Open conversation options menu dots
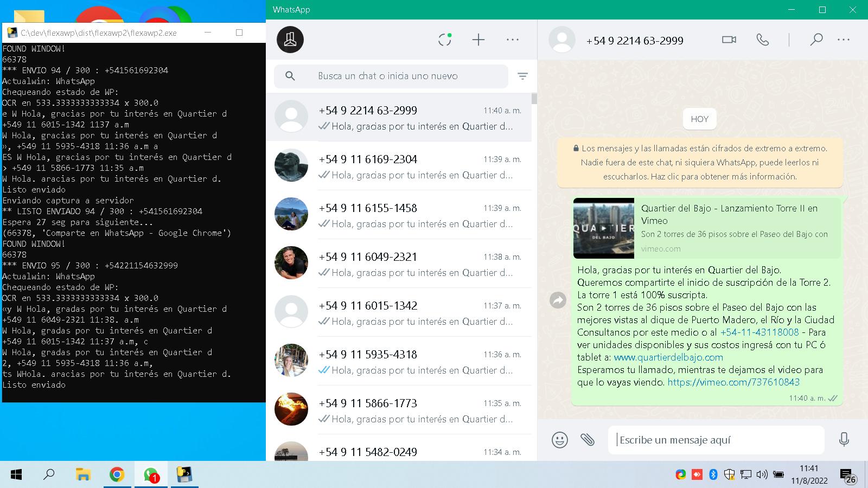This screenshot has width=868, height=488. [844, 40]
